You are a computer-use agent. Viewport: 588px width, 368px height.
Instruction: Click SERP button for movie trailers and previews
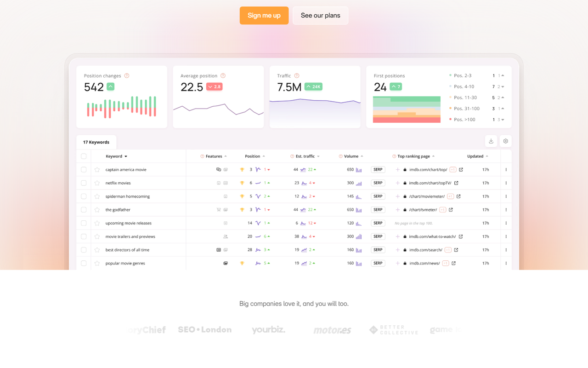tap(378, 236)
